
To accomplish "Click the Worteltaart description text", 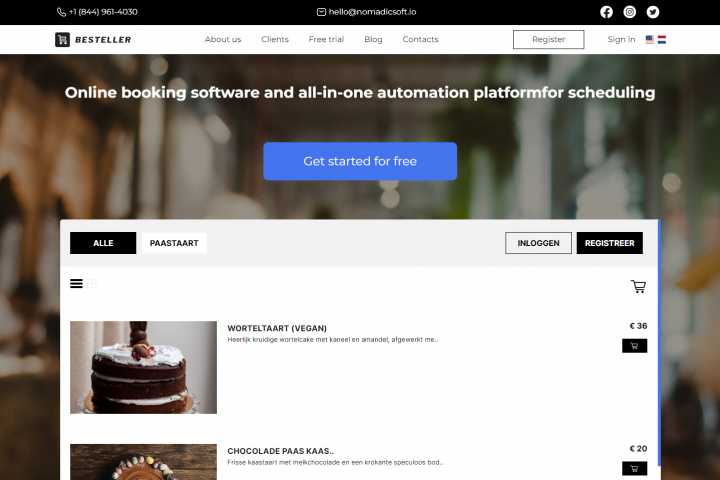I will (333, 340).
